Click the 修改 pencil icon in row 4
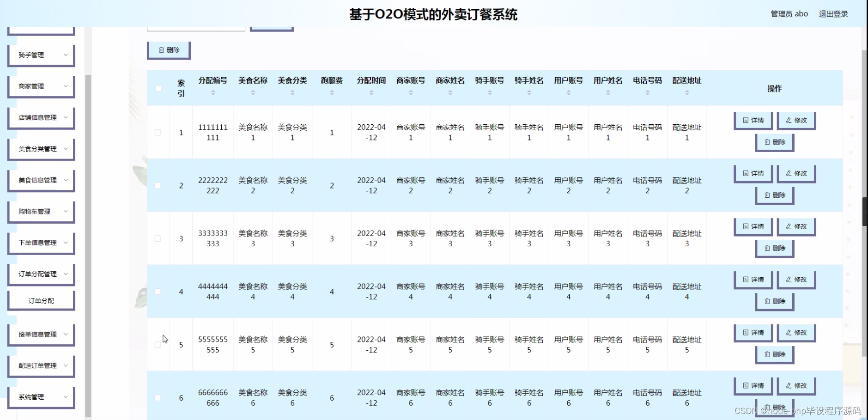 tap(789, 280)
